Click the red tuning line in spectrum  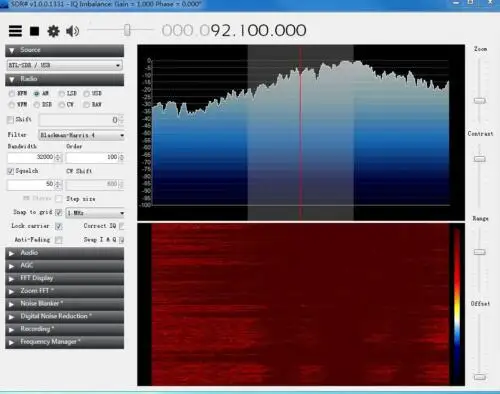click(300, 133)
